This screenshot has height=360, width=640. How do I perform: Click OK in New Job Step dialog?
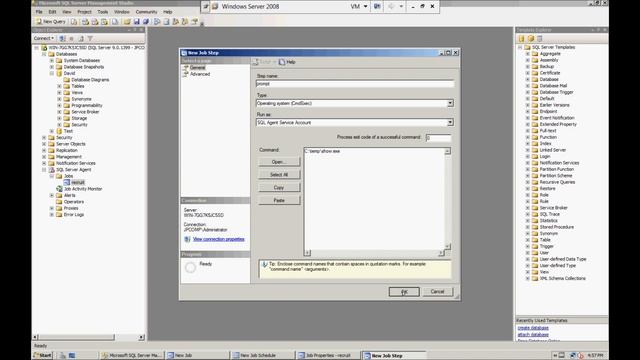pyautogui.click(x=404, y=291)
